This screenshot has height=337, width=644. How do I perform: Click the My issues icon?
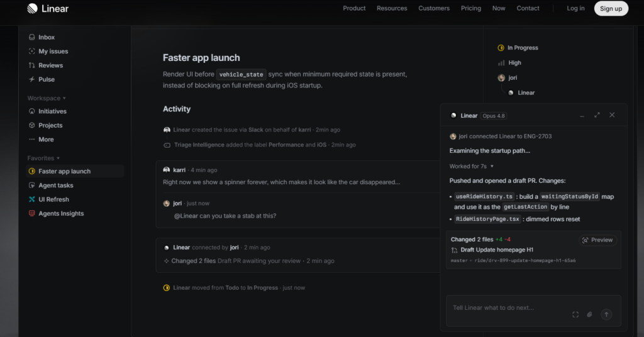[x=31, y=51]
